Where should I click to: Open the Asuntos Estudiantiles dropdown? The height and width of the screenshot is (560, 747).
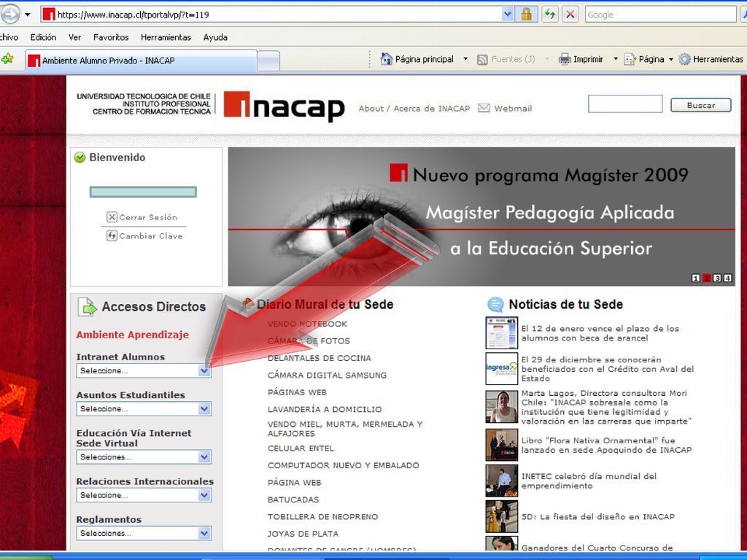click(144, 408)
